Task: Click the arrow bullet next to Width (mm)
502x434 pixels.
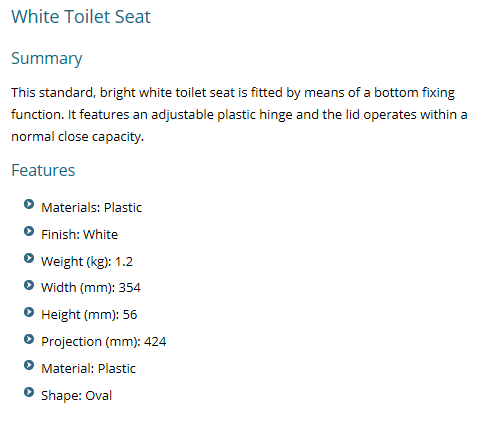Action: 29,285
